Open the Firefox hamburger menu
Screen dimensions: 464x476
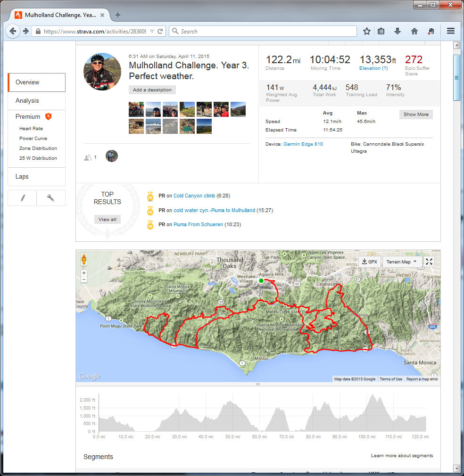tap(450, 31)
